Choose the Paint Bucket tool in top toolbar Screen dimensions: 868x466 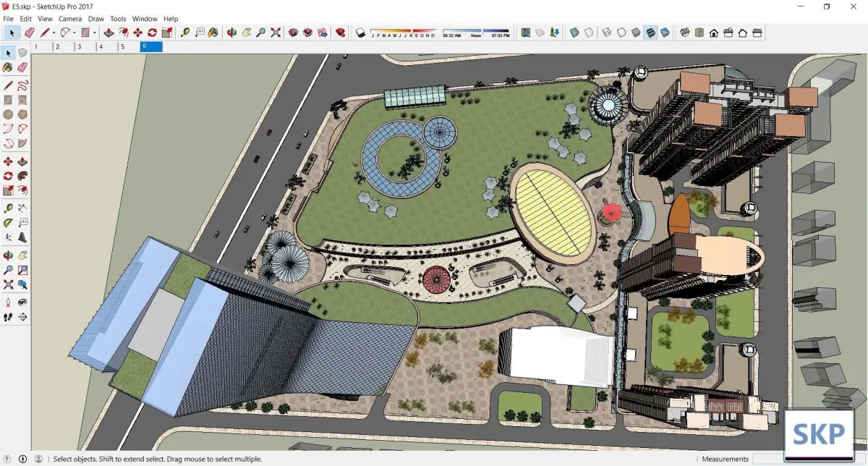pos(213,33)
